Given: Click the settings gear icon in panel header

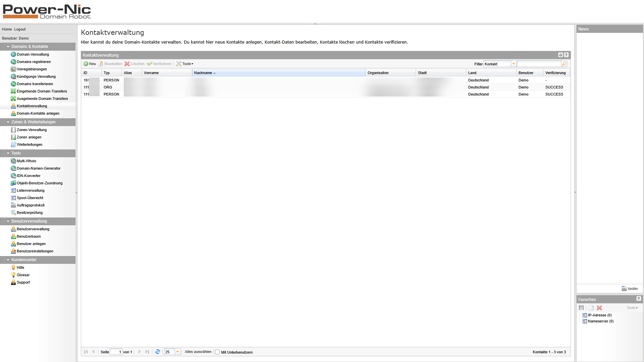Looking at the screenshot, I should point(560,55).
